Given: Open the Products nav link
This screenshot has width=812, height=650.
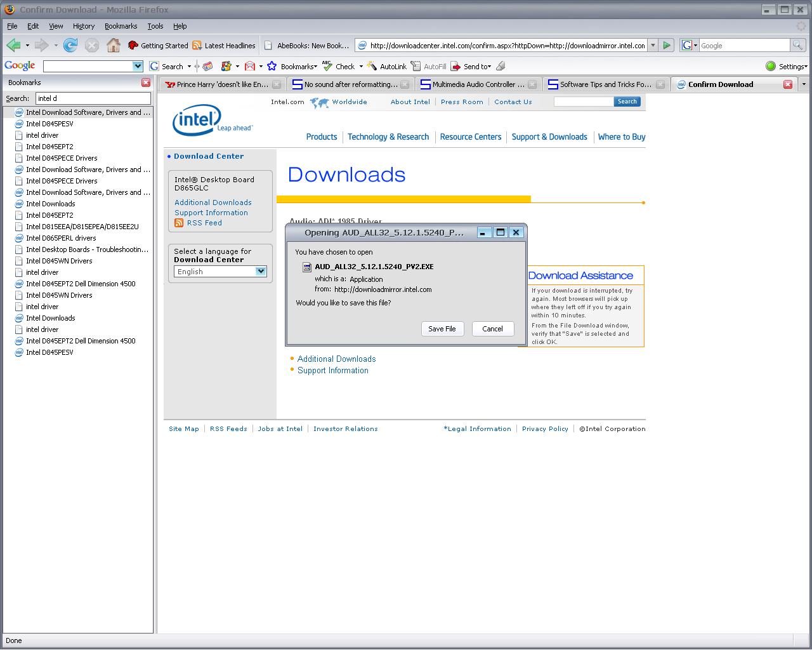Looking at the screenshot, I should [x=322, y=137].
